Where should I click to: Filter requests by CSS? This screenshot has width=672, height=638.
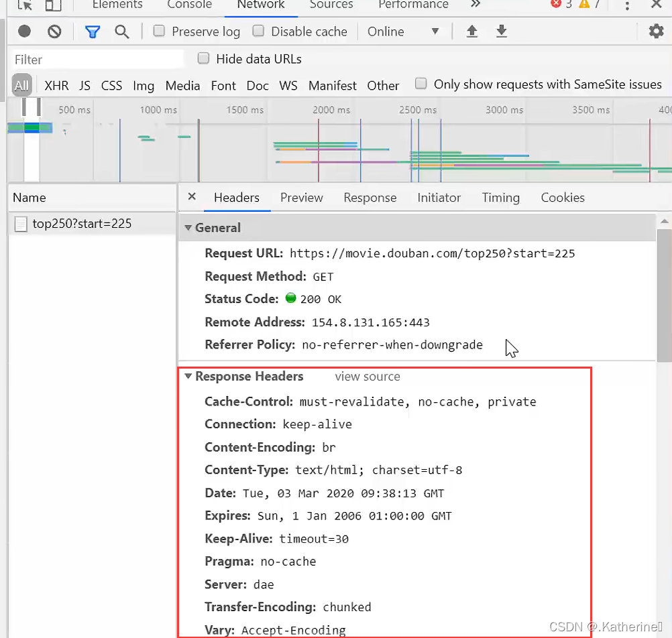point(112,86)
